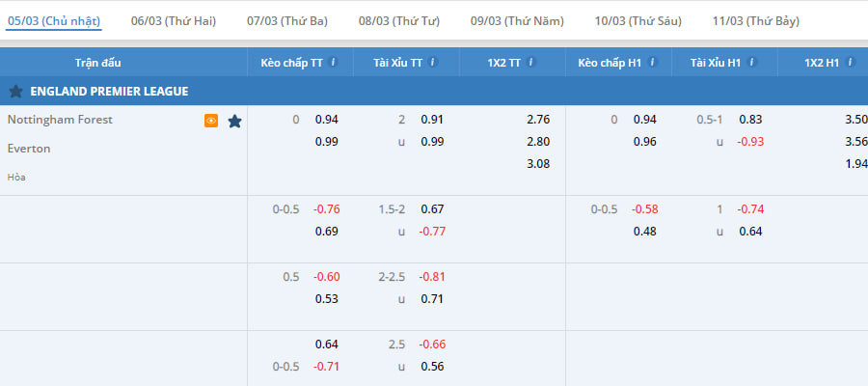Image resolution: width=868 pixels, height=386 pixels.
Task: Select Nottingham Forest handicap odds 0.94
Action: 327,120
